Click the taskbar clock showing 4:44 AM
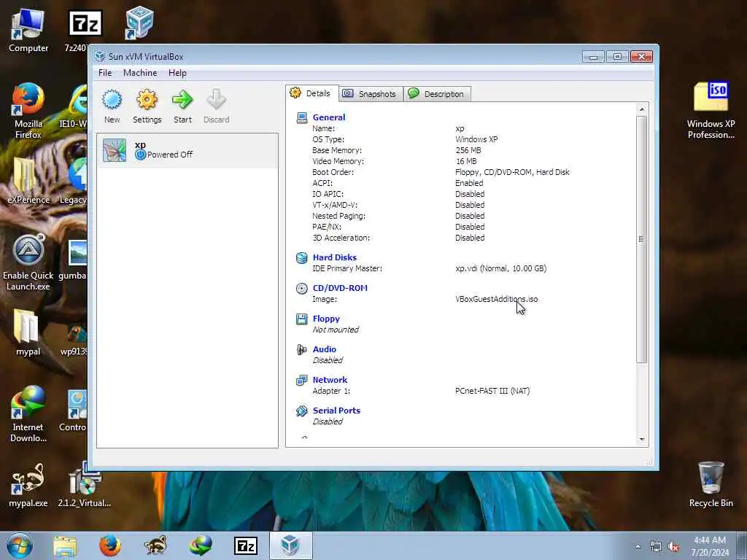 pos(710,546)
